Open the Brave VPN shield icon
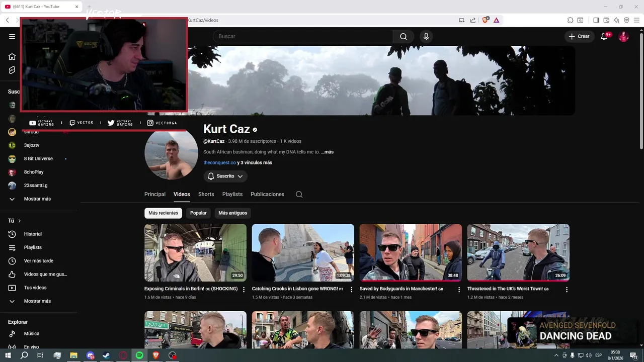The width and height of the screenshot is (644, 362). 626,20
